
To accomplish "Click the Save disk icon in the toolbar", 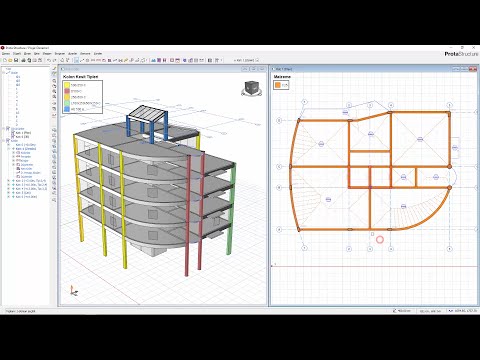I will (x=16, y=60).
